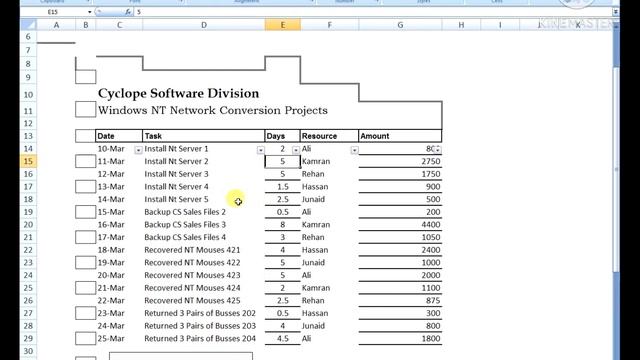The image size is (640, 360).
Task: Select the Days cell showing 8
Action: [x=282, y=224]
